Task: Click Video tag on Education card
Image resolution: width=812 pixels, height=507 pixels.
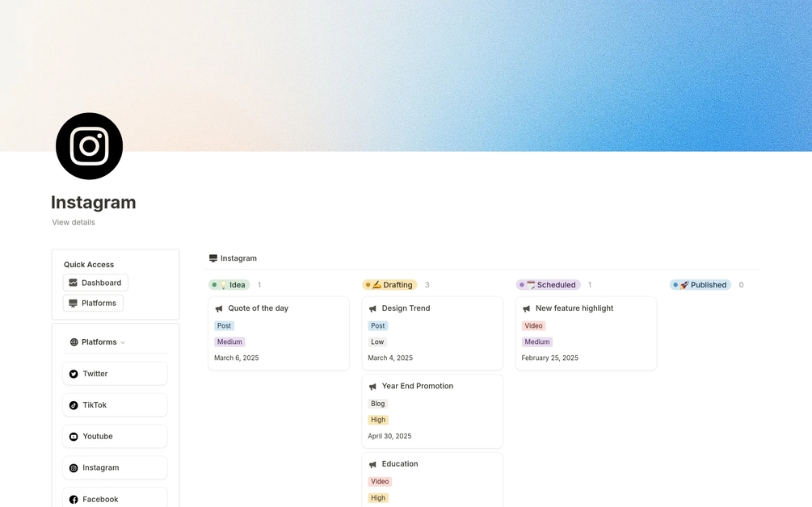Action: (380, 482)
